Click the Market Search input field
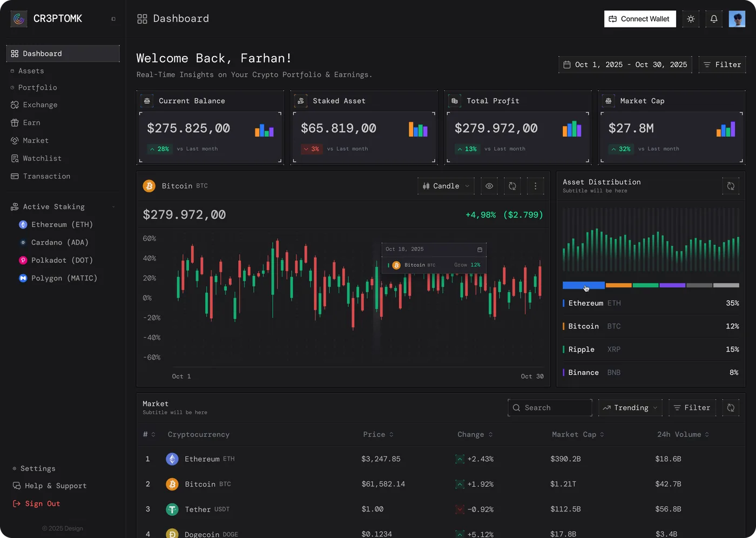 [x=550, y=408]
